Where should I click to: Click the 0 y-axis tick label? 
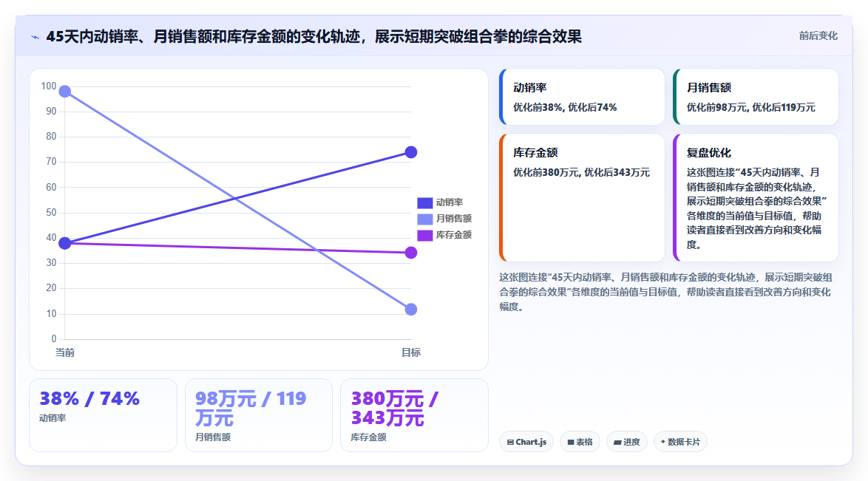click(x=54, y=338)
